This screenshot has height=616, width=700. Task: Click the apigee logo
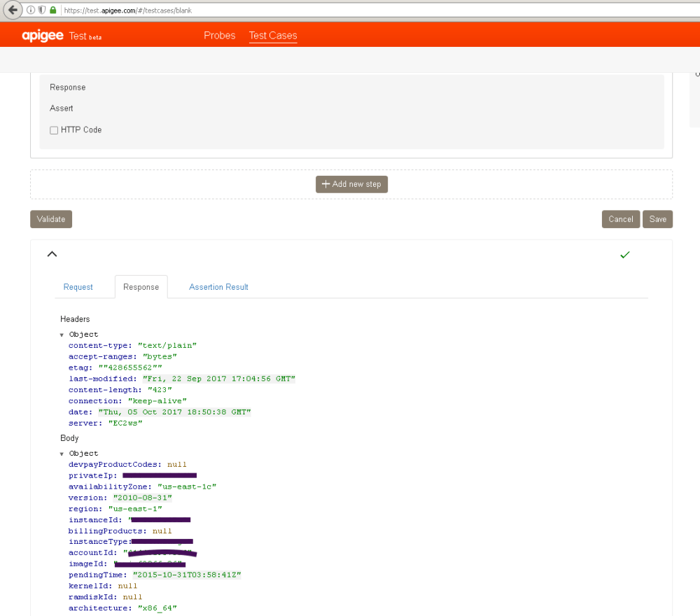click(x=43, y=36)
